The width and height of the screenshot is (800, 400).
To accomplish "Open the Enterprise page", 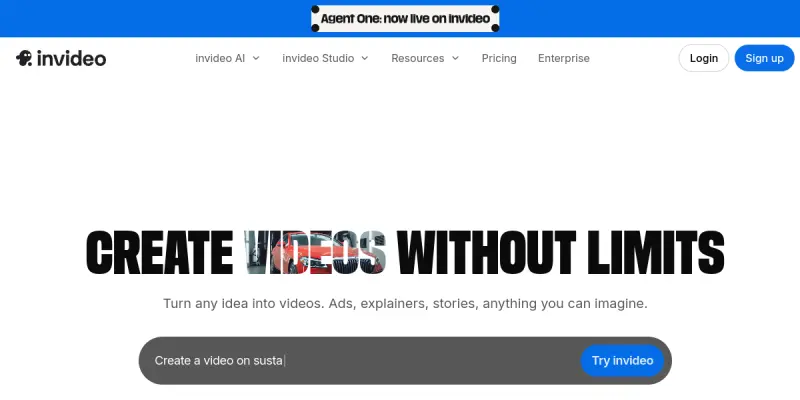I will 564,58.
